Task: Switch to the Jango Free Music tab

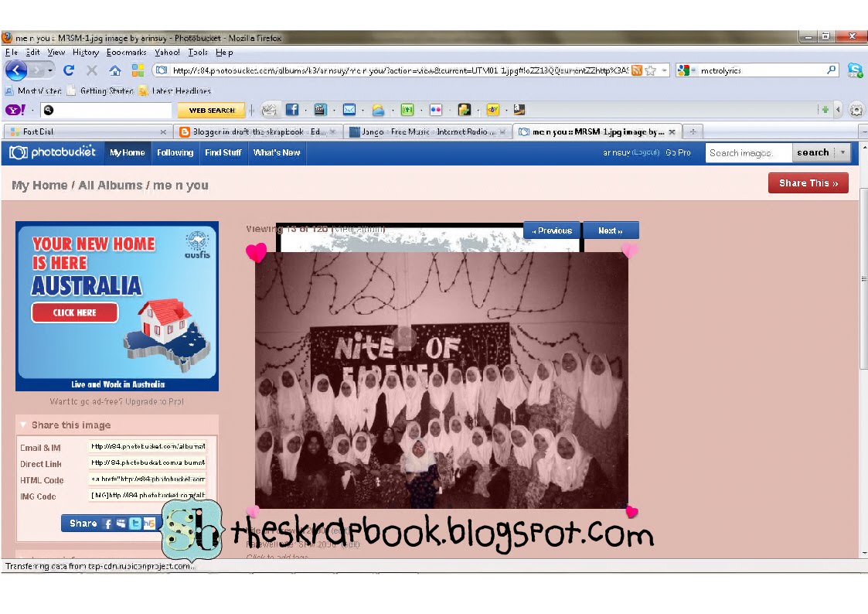Action: pos(427,131)
